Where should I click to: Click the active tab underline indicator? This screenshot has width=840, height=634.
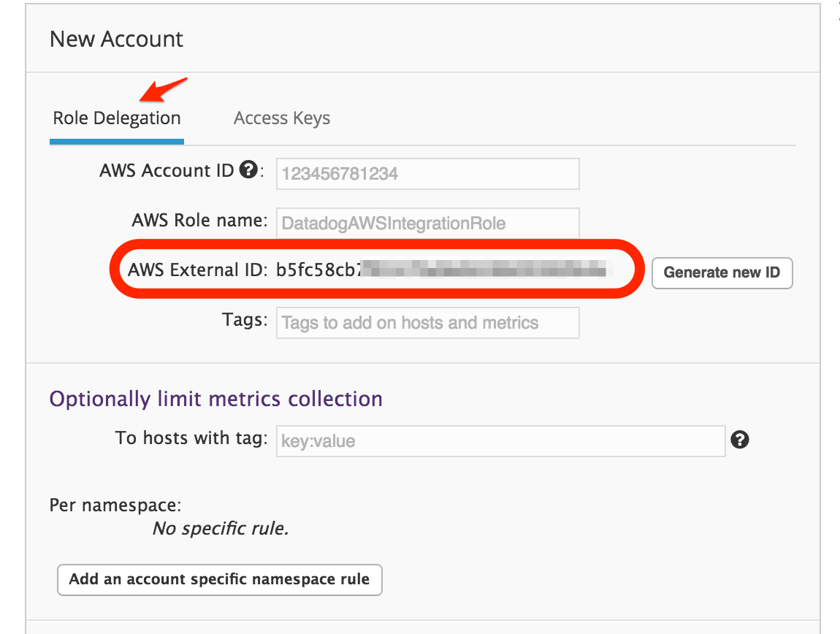click(x=116, y=140)
